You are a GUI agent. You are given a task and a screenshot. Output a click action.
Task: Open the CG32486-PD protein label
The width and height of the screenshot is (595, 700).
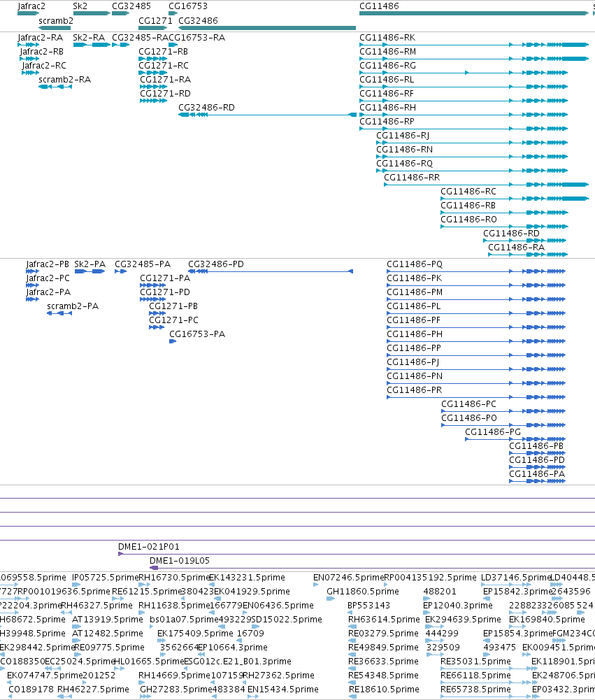coord(216,264)
